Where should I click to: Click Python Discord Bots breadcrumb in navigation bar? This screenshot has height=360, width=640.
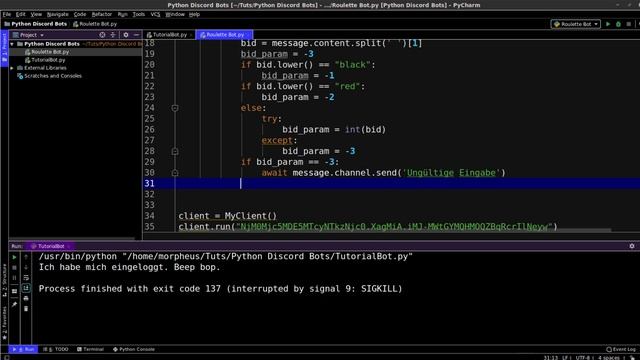coord(36,24)
